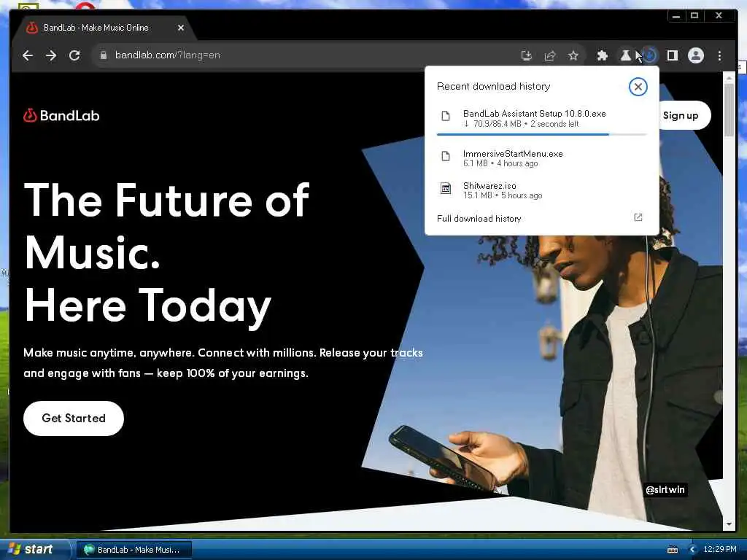Click BandLab Assistant Setup 10.8.0.exe download
Viewport: 747px width, 560px height.
pyautogui.click(x=541, y=118)
